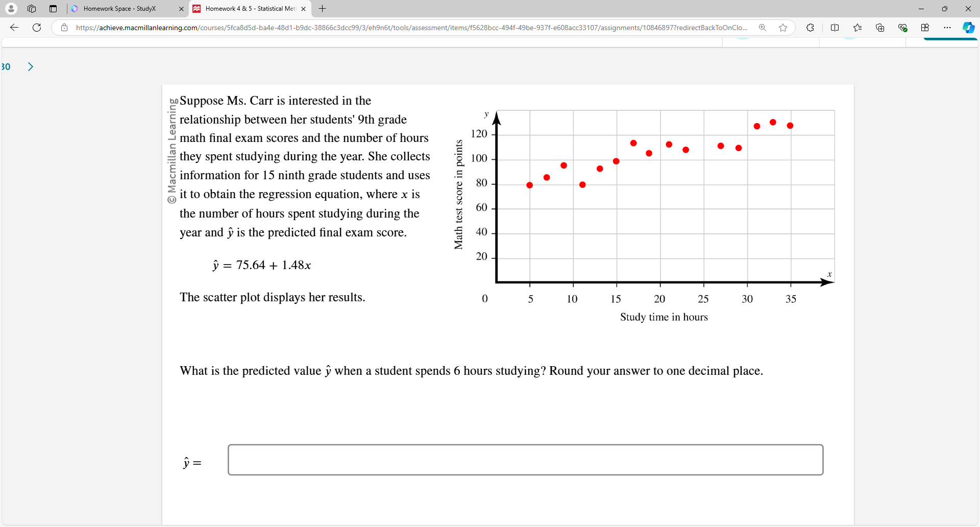
Task: Toggle split screen view
Action: [x=835, y=28]
